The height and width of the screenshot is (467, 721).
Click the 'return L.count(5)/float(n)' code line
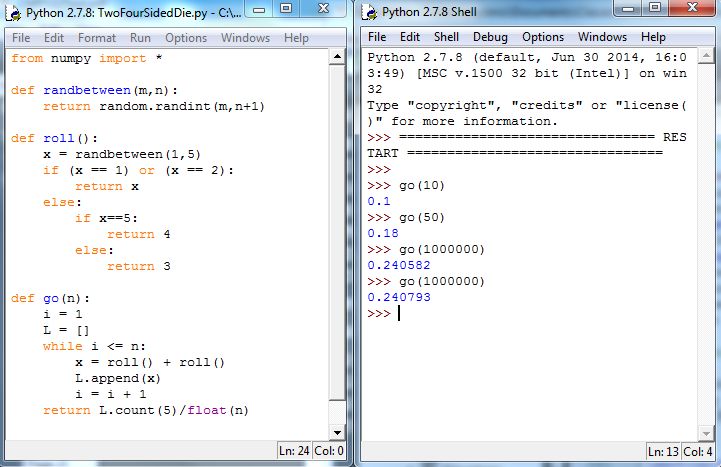tap(145, 410)
